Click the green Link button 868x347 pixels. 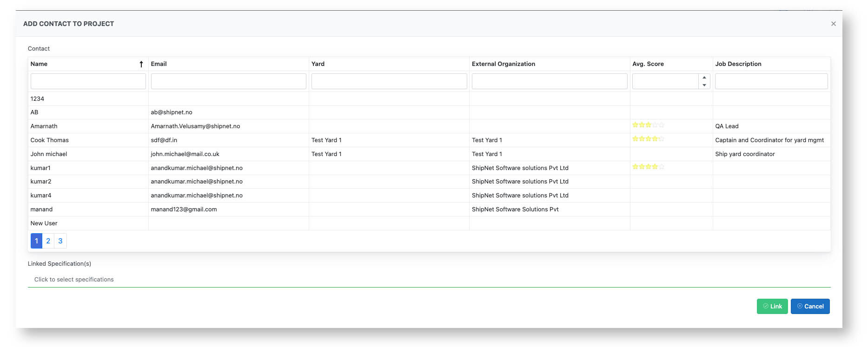point(772,306)
